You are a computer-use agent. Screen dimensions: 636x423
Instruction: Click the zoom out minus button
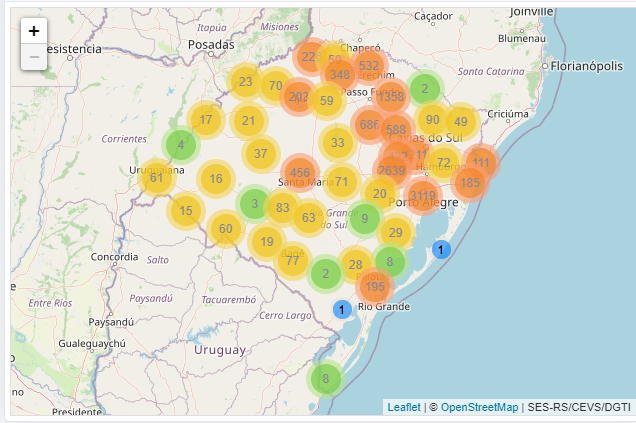tap(34, 57)
